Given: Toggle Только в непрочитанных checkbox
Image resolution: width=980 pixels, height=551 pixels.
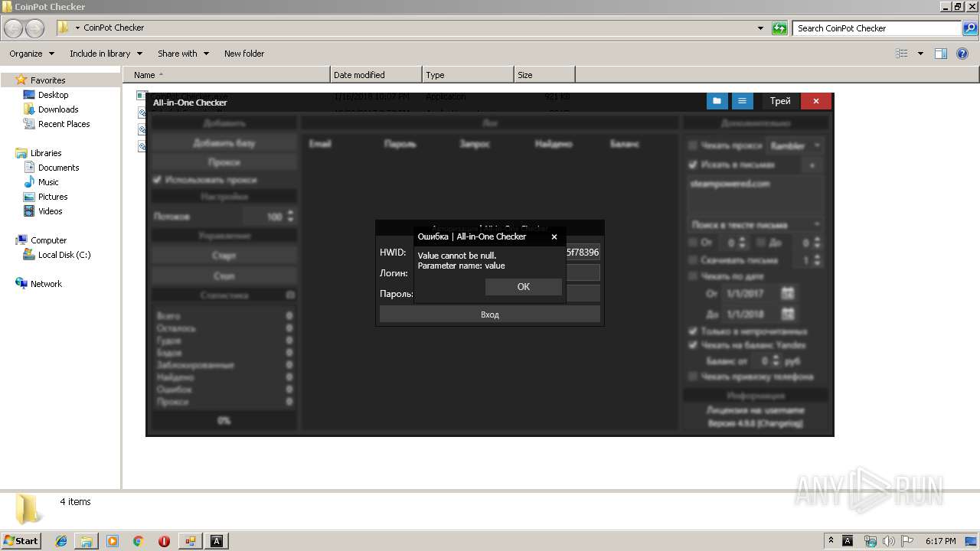Looking at the screenshot, I should 693,331.
